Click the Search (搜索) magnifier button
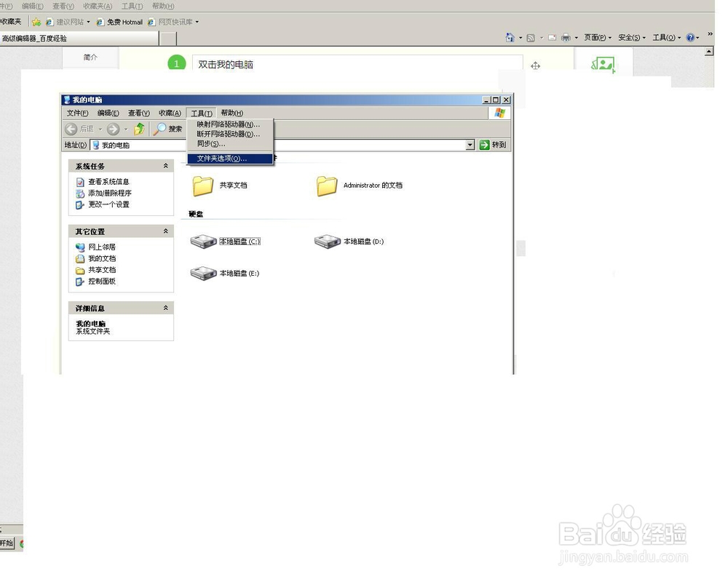 168,129
